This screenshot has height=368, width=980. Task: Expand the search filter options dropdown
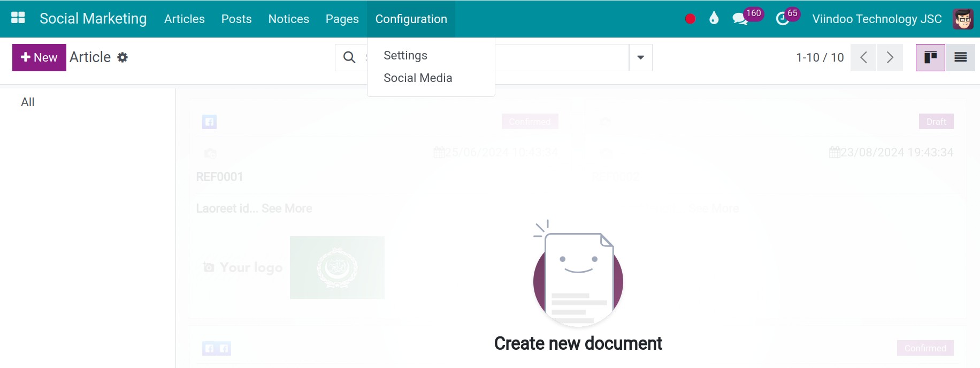point(640,57)
